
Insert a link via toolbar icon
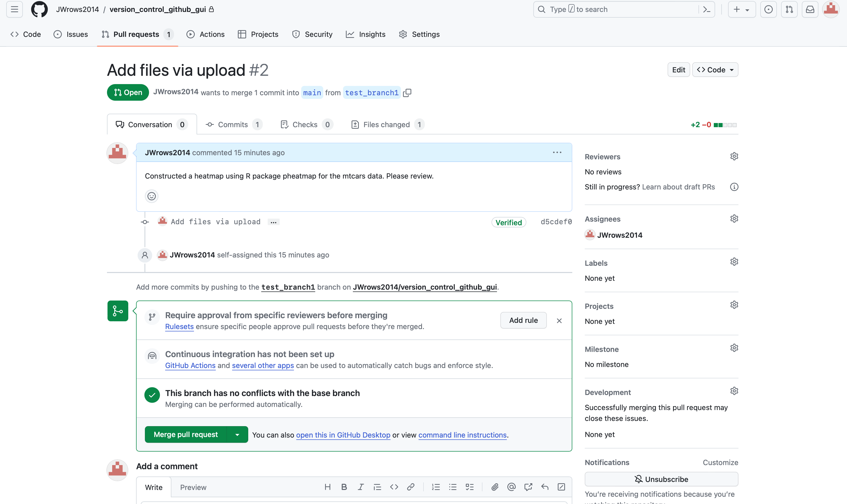tap(411, 487)
